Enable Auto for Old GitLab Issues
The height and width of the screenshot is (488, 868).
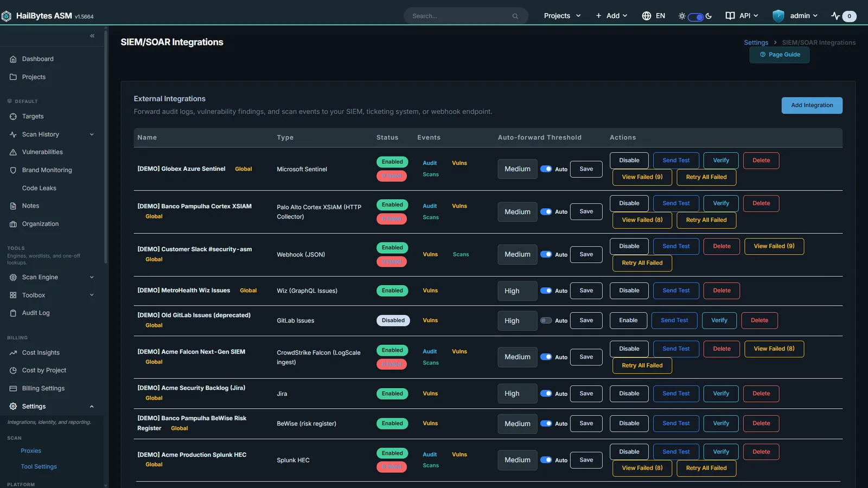(x=546, y=320)
